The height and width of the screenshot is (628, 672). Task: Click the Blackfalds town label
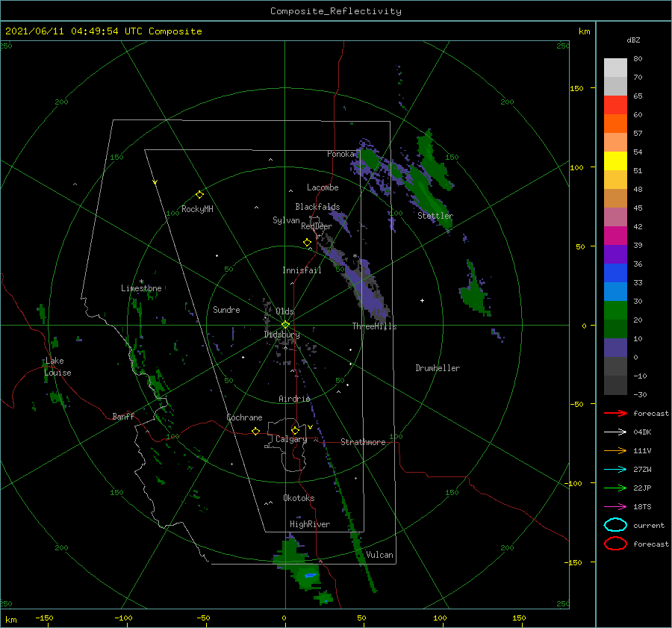317,207
